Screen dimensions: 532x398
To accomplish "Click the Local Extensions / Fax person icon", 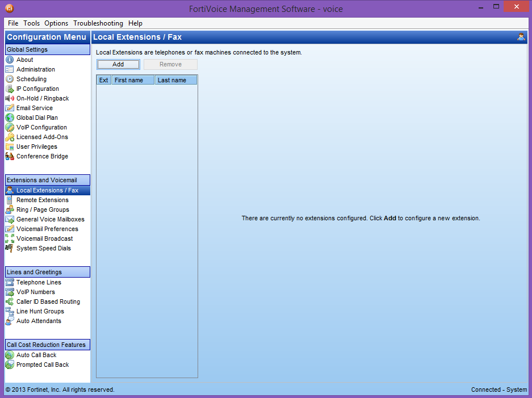I will click(10, 190).
